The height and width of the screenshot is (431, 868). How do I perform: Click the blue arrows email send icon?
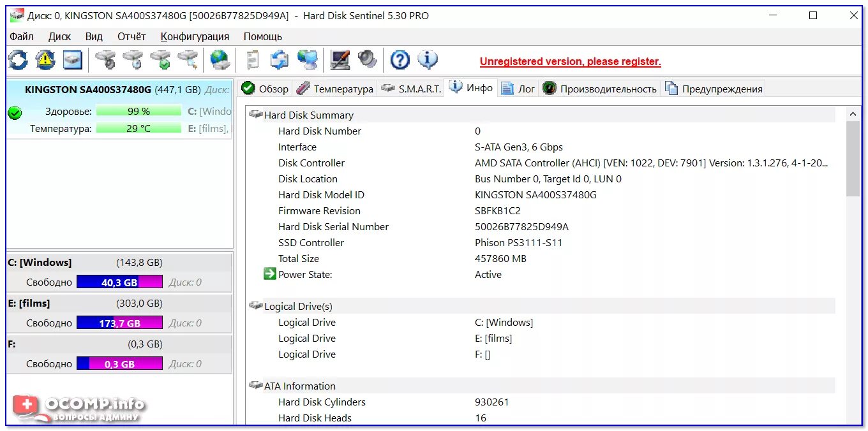point(280,61)
